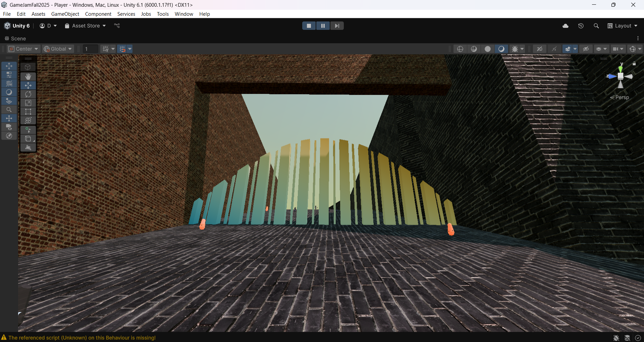644x342 pixels.
Task: Expand the account D dropdown
Action: [48, 26]
